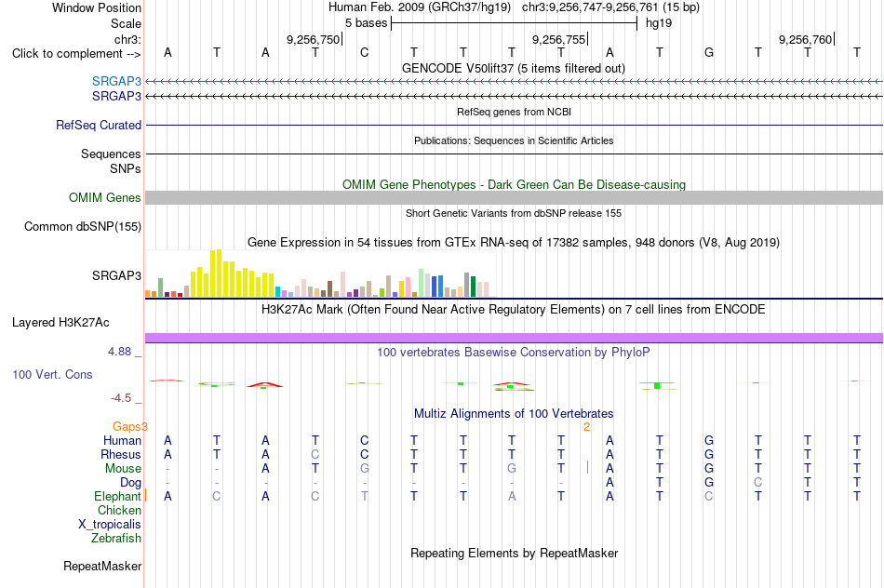Click the orange Gaps label
Viewport: 884px width, 588px height.
(x=127, y=426)
